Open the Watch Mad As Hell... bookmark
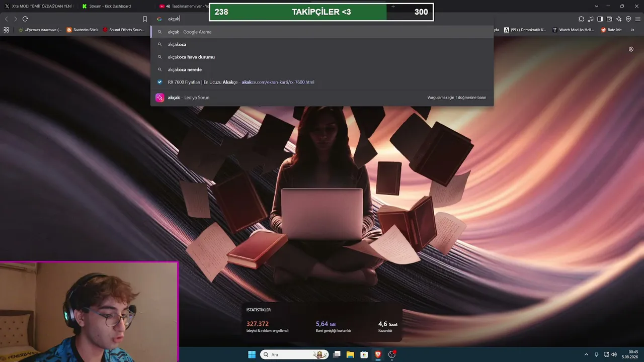The width and height of the screenshot is (644, 362). pyautogui.click(x=573, y=30)
